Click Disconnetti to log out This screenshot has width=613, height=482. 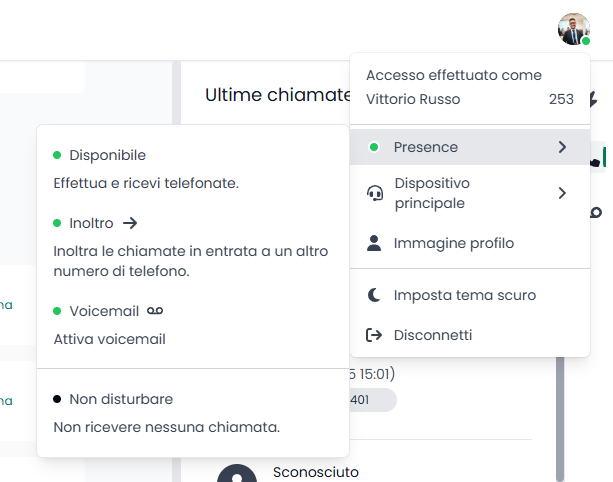(432, 335)
